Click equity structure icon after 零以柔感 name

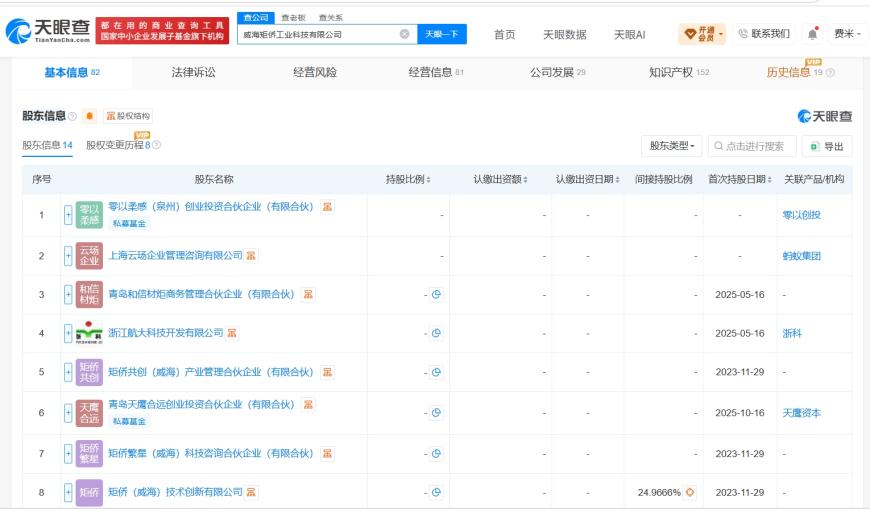pos(327,207)
